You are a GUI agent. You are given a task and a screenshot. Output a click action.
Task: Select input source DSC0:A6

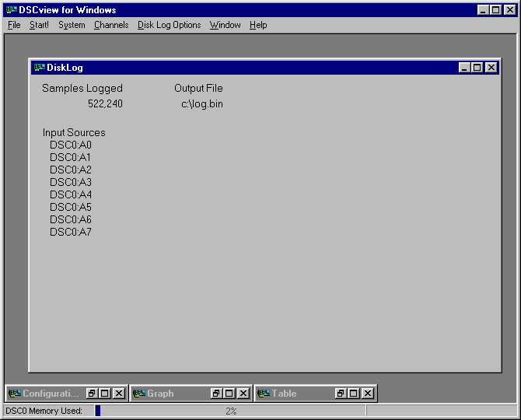(x=71, y=219)
